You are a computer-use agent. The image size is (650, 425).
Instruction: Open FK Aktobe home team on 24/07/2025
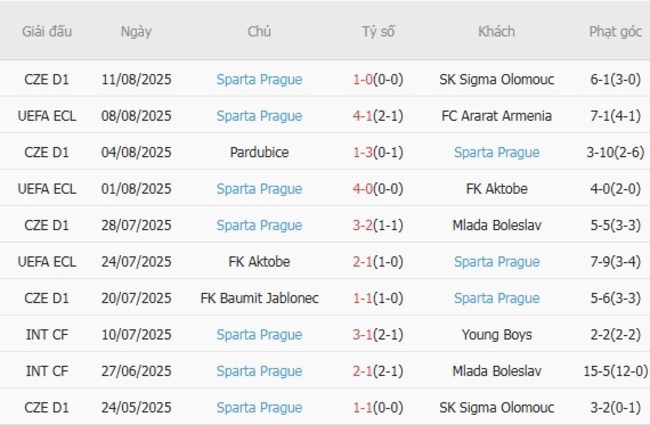(x=259, y=262)
